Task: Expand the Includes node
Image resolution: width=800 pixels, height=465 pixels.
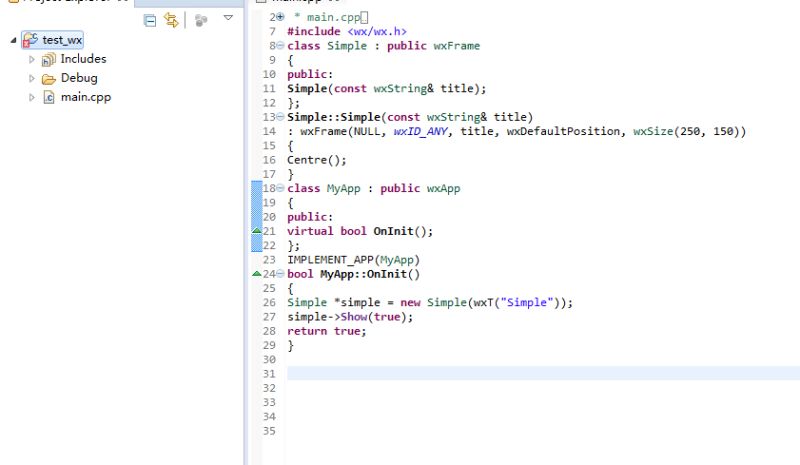Action: coord(32,59)
